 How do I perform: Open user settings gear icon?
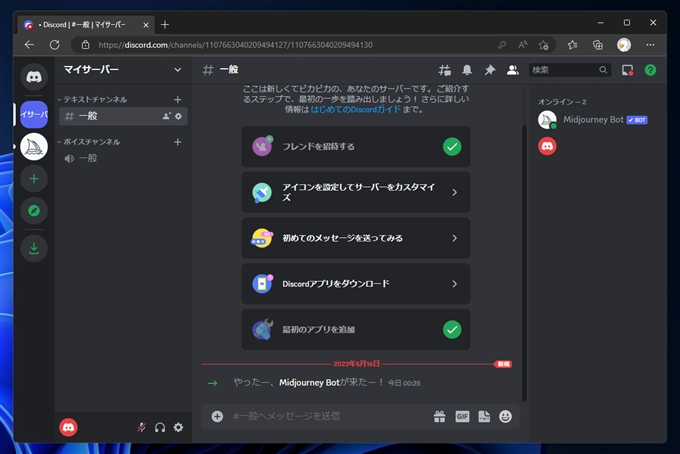click(178, 428)
